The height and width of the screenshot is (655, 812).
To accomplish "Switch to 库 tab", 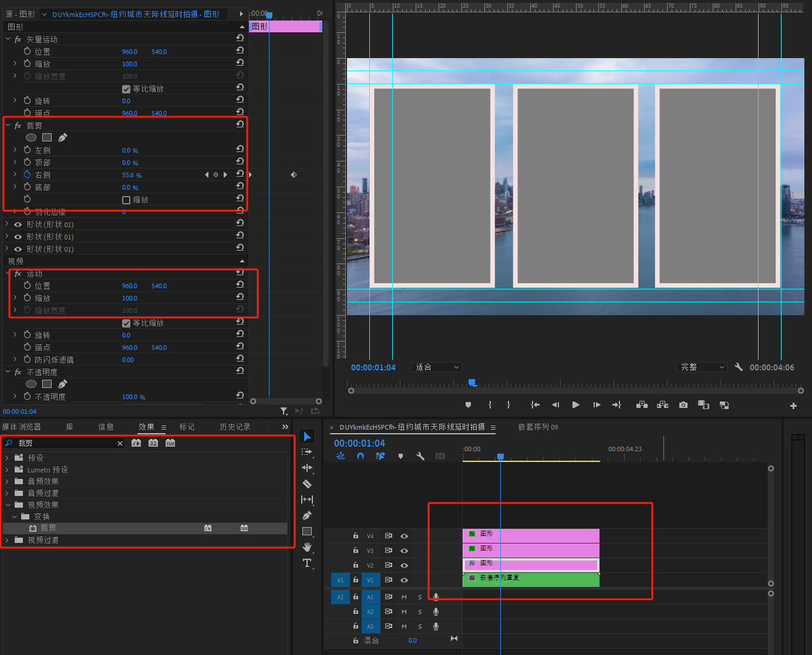I will click(70, 427).
